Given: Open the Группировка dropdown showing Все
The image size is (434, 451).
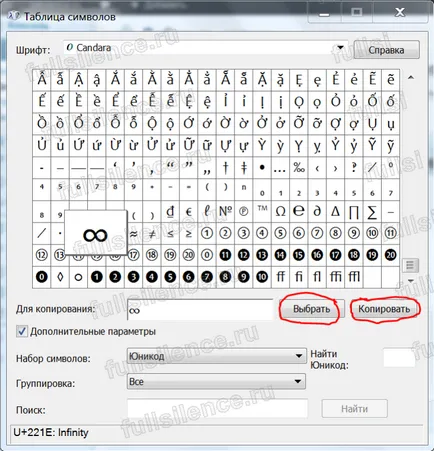Looking at the screenshot, I should pos(216,381).
